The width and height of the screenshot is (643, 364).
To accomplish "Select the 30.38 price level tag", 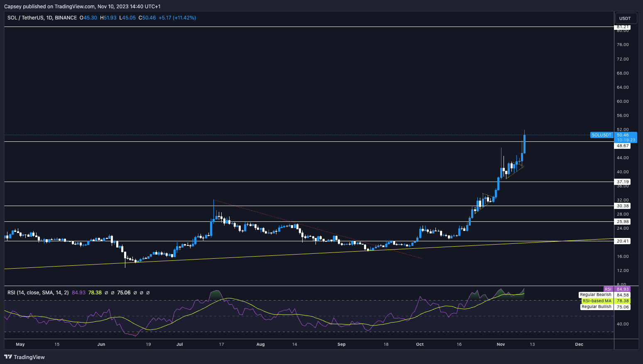I will point(623,206).
